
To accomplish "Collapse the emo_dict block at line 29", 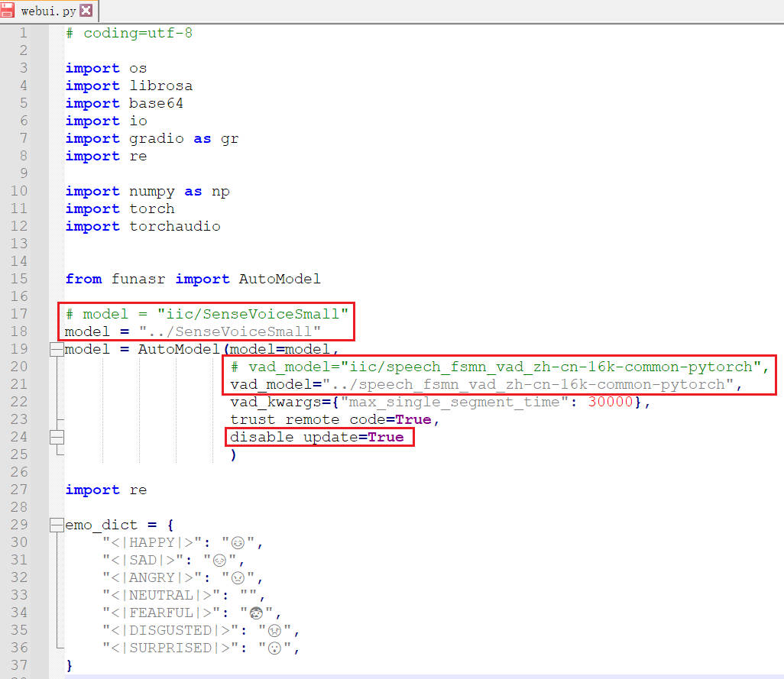I will [57, 525].
